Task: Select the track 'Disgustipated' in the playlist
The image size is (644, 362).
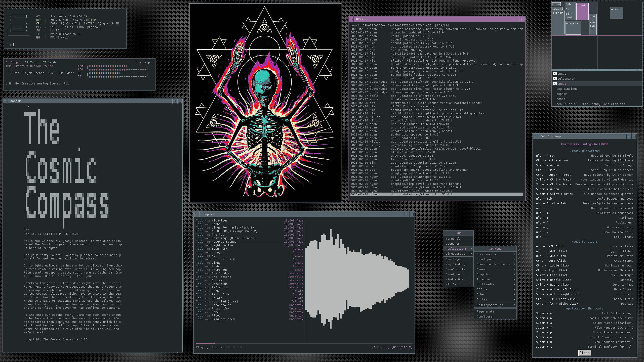Action: [250, 319]
